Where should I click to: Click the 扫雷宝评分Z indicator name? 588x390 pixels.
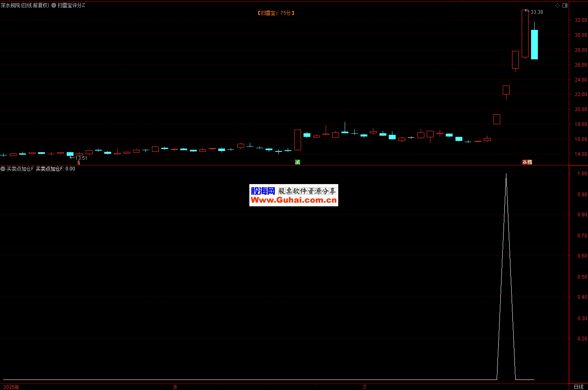(72, 5)
